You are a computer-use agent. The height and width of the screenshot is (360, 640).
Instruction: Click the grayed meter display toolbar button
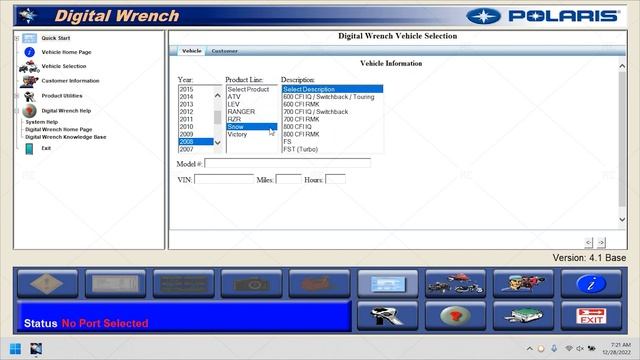coord(115,283)
